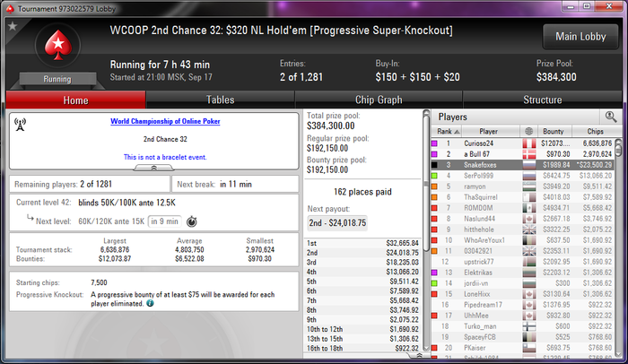Click the broadcast antenna icon
Screen dimensions: 628x364
click(x=20, y=124)
